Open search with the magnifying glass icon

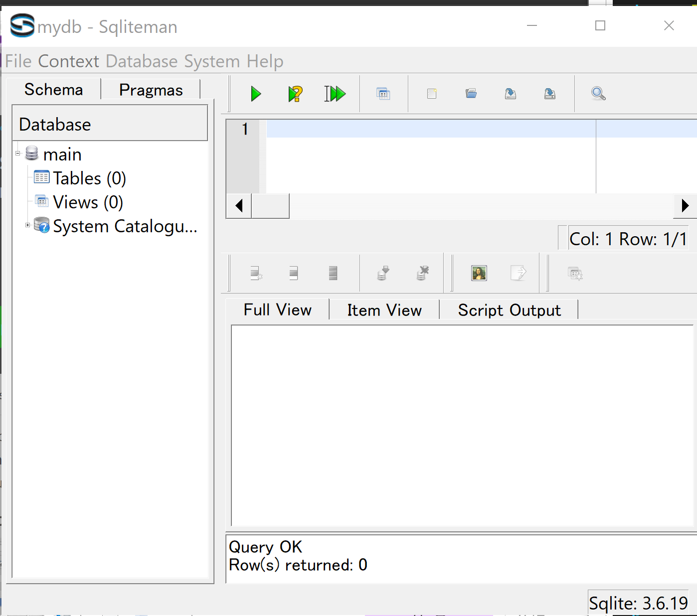coord(598,94)
